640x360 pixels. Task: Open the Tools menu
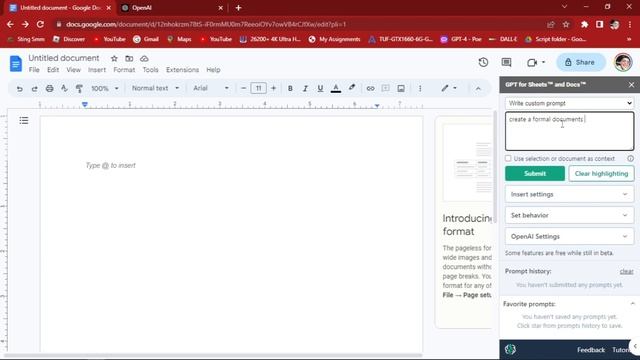coord(150,70)
